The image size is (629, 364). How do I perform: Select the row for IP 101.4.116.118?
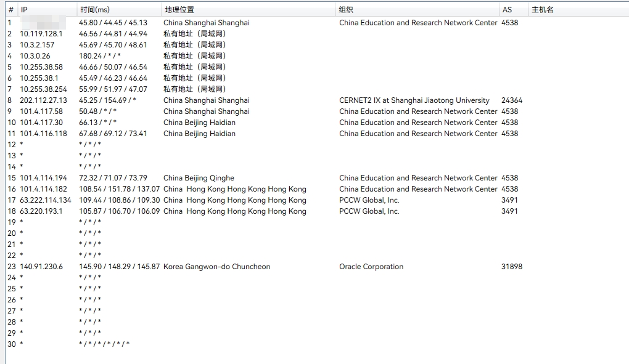point(43,134)
